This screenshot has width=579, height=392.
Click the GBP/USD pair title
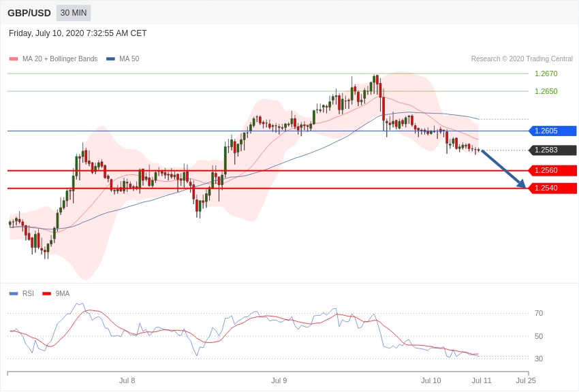click(x=29, y=13)
